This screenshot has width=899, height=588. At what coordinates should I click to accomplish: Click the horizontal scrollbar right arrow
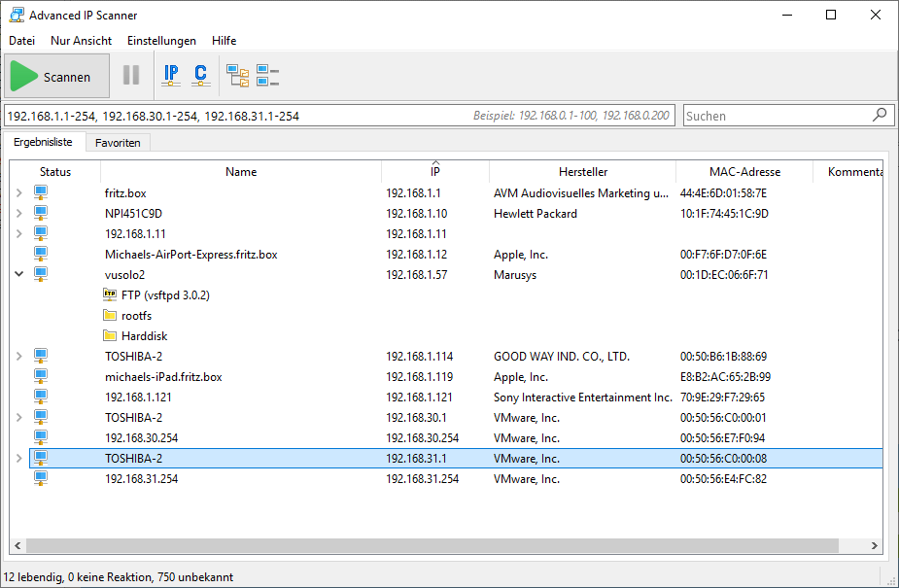[x=874, y=546]
